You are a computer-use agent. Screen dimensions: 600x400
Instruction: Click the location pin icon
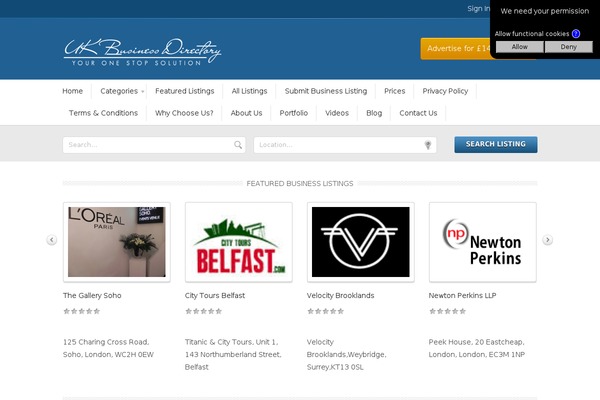tap(428, 145)
